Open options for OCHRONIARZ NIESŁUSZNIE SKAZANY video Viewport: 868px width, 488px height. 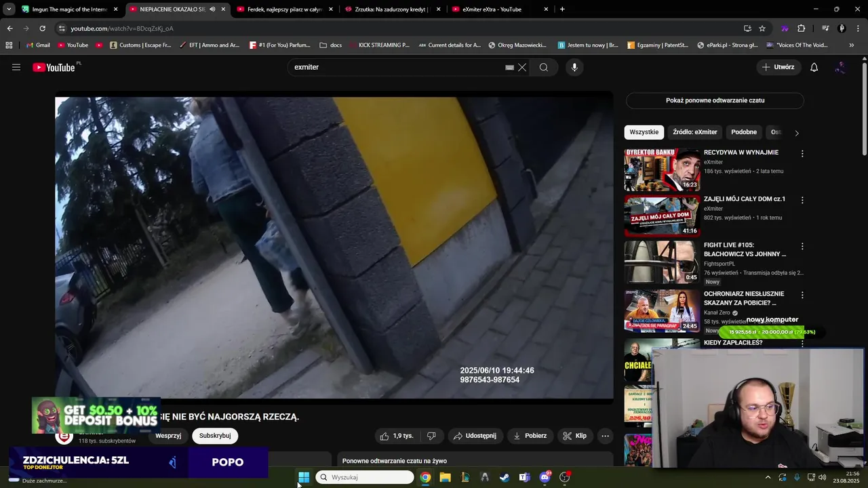click(x=802, y=296)
